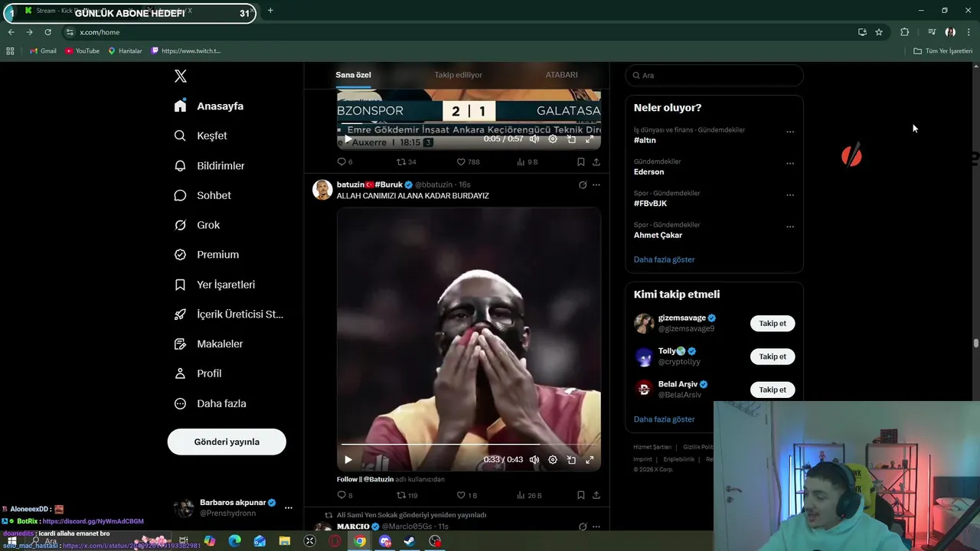The height and width of the screenshot is (551, 980).
Task: Reply to the batuzin post
Action: click(345, 495)
